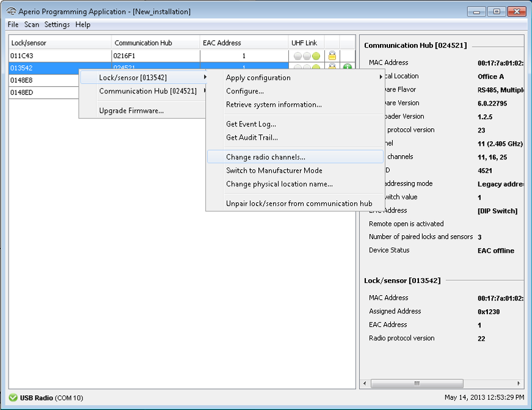Click the '0x1230' assigned address value
The height and width of the screenshot is (410, 532).
pos(489,312)
